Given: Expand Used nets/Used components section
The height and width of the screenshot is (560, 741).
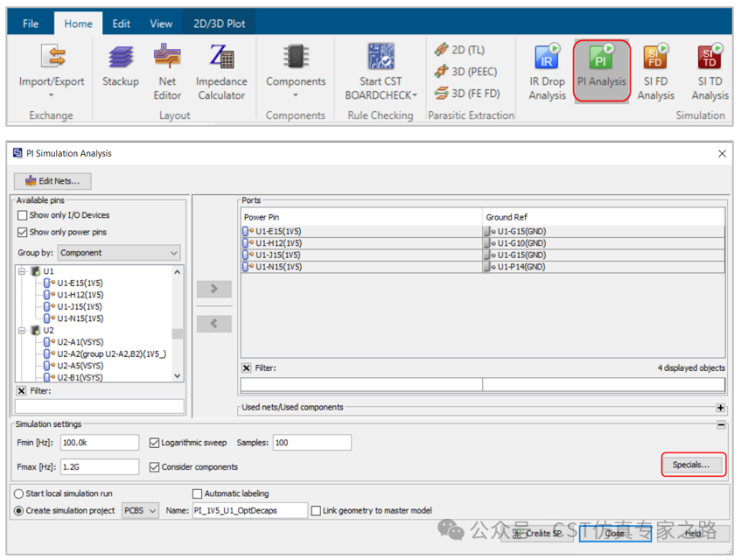Looking at the screenshot, I should tap(720, 408).
